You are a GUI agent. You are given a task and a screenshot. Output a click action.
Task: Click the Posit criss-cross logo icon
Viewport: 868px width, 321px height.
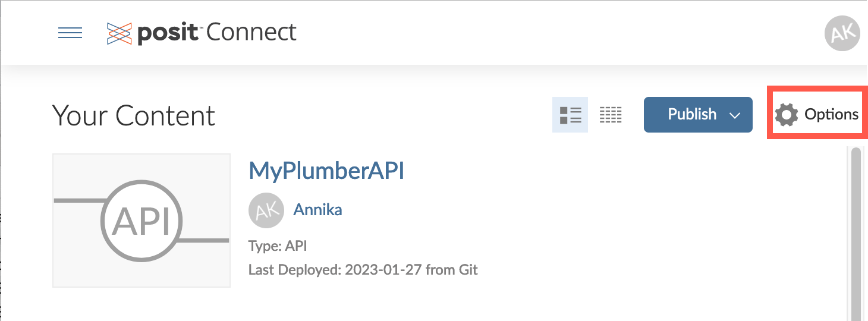119,33
